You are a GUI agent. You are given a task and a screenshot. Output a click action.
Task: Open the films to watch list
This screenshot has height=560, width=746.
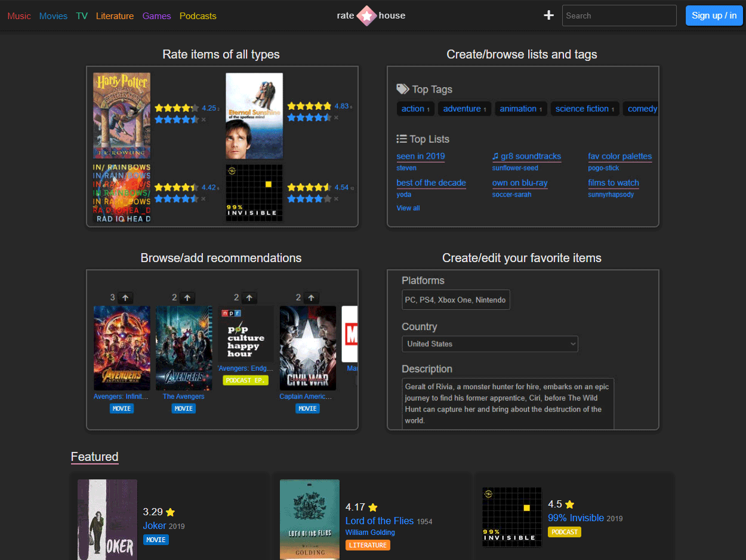coord(614,183)
